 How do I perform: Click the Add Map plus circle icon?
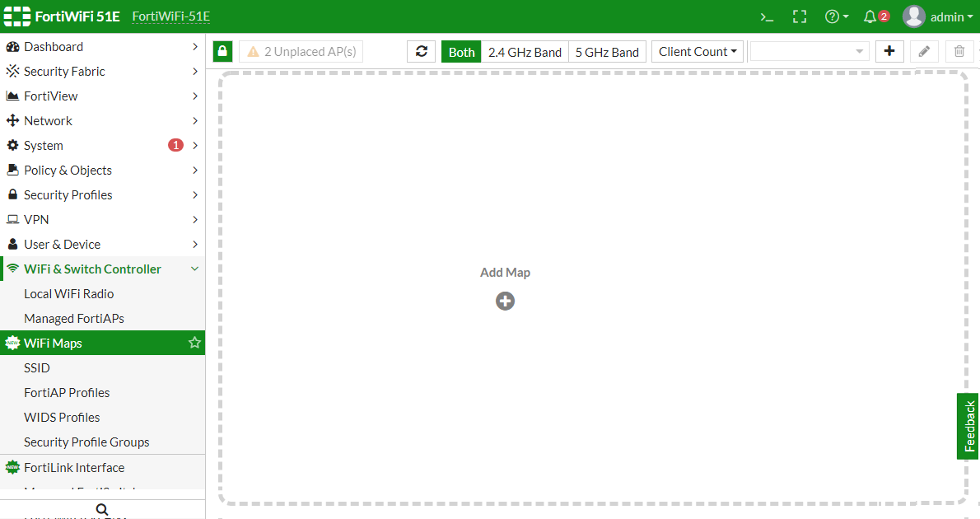point(505,302)
